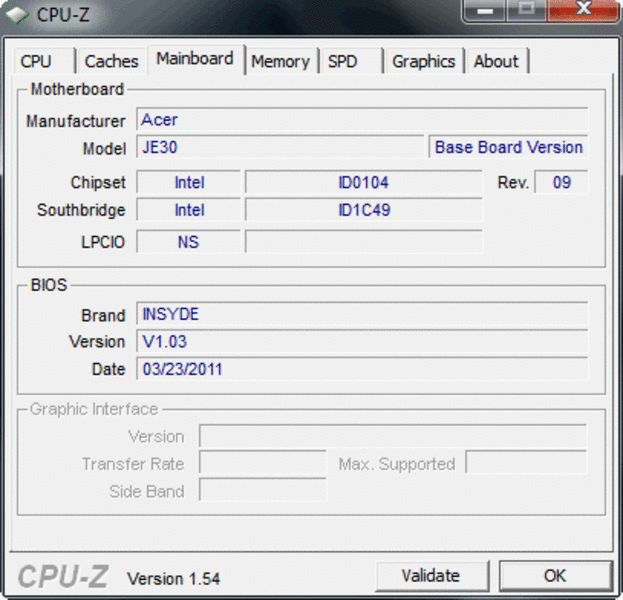Switch to the CPU tab
The height and width of the screenshot is (600, 623).
coord(44,61)
